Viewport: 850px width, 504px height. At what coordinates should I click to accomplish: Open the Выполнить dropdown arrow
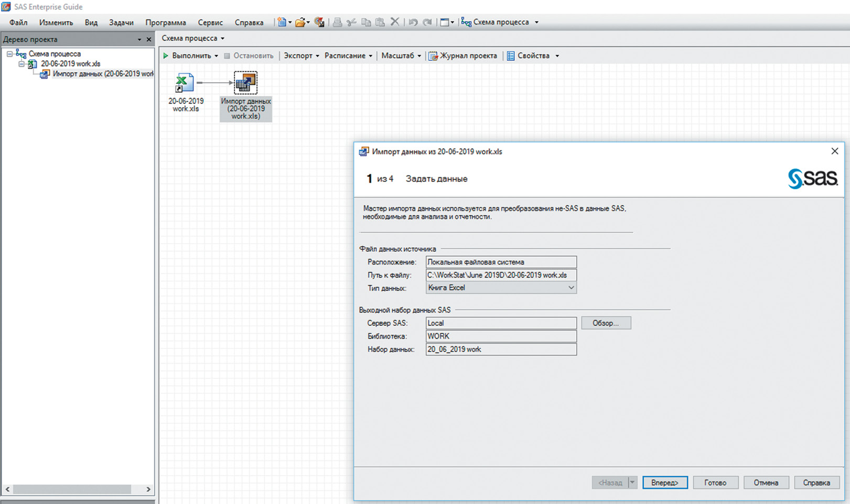216,56
